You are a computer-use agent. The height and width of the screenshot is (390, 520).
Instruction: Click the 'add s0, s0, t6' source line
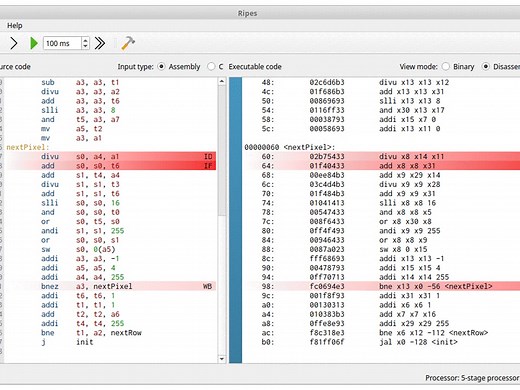111,166
